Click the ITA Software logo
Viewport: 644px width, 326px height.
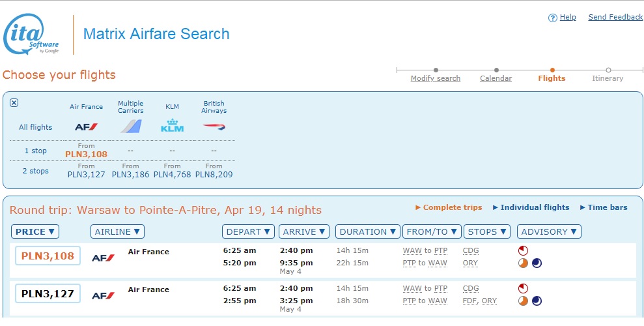(31, 35)
